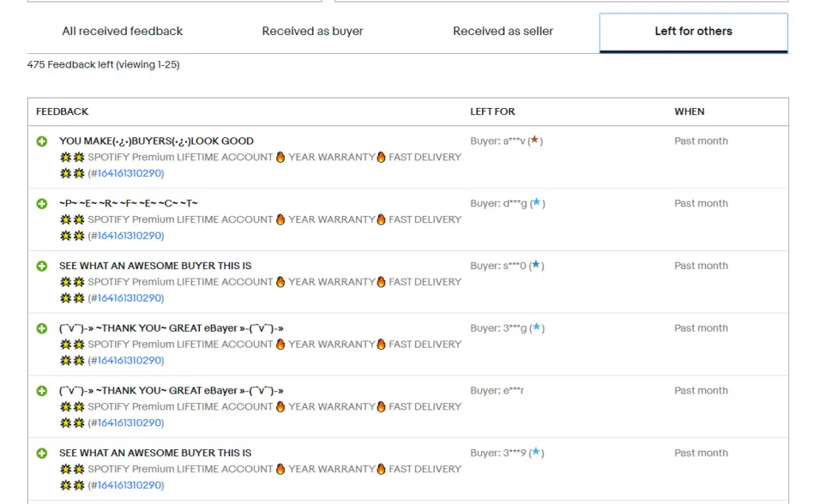
Task: Switch to the All received feedback tab
Action: click(122, 32)
